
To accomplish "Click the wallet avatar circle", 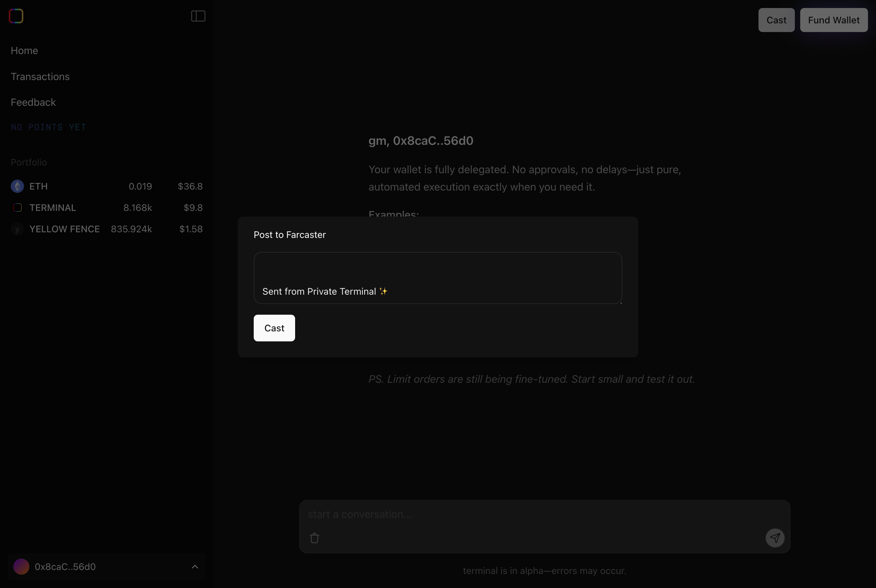I will [21, 567].
